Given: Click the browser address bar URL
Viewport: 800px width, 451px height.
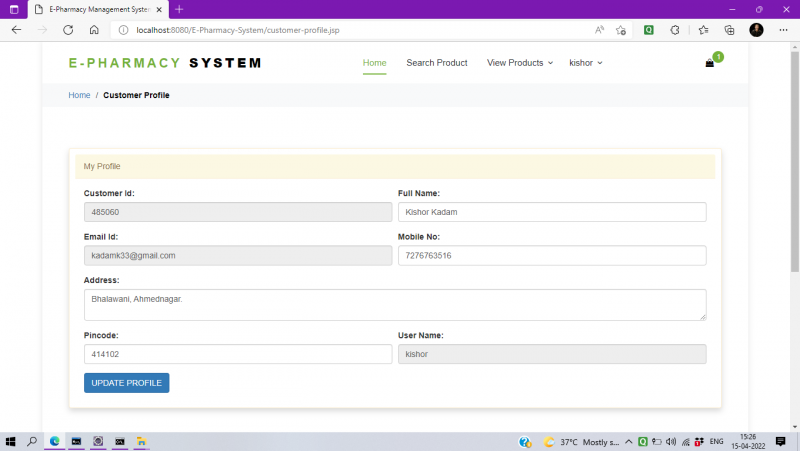Looking at the screenshot, I should (x=238, y=30).
